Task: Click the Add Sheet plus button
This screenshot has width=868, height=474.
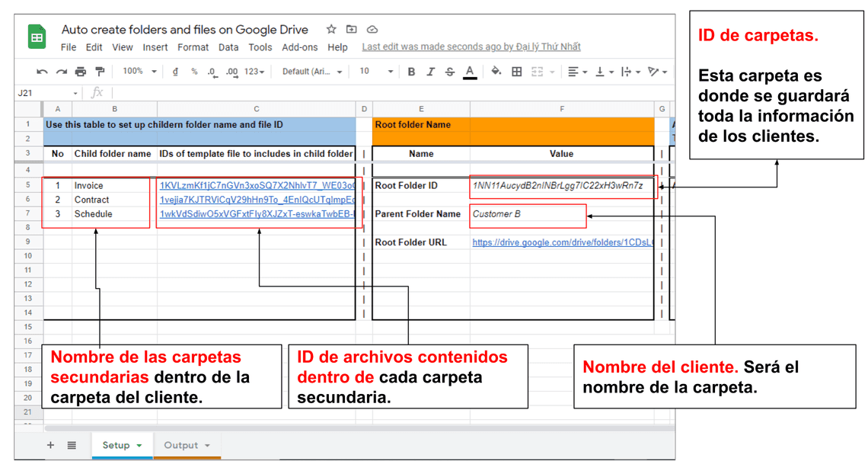Action: coord(51,445)
